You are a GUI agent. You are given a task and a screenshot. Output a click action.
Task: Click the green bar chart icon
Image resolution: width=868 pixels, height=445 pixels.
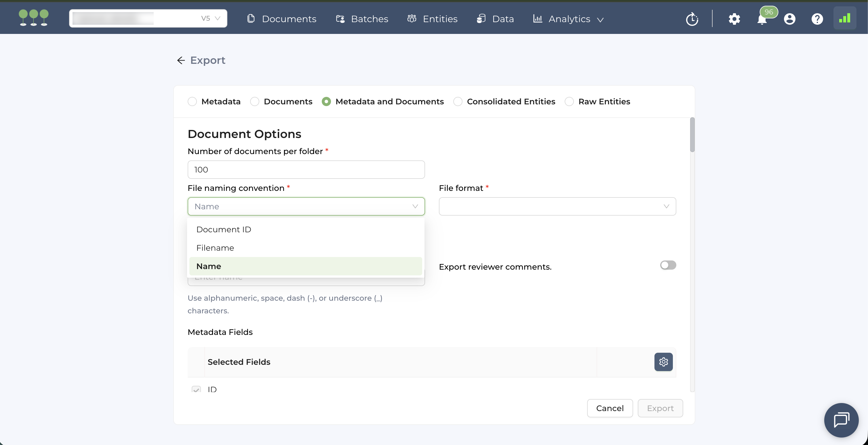[845, 18]
